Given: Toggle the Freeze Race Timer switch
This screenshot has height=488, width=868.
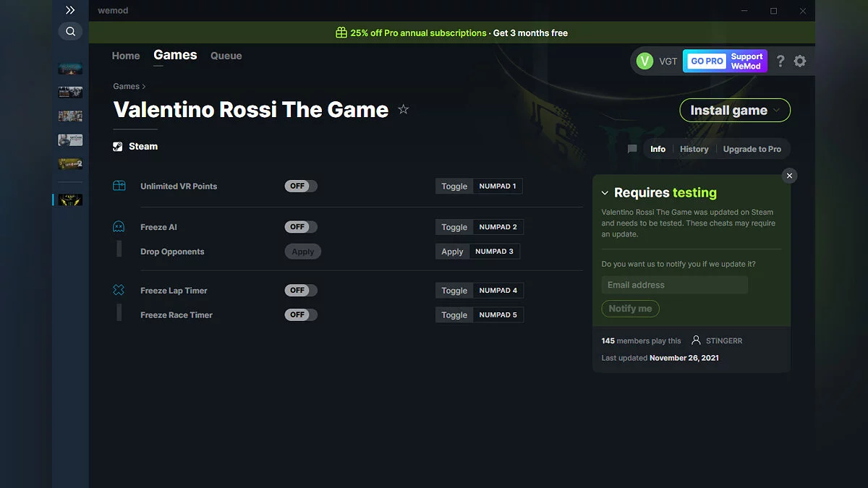Looking at the screenshot, I should click(x=301, y=314).
